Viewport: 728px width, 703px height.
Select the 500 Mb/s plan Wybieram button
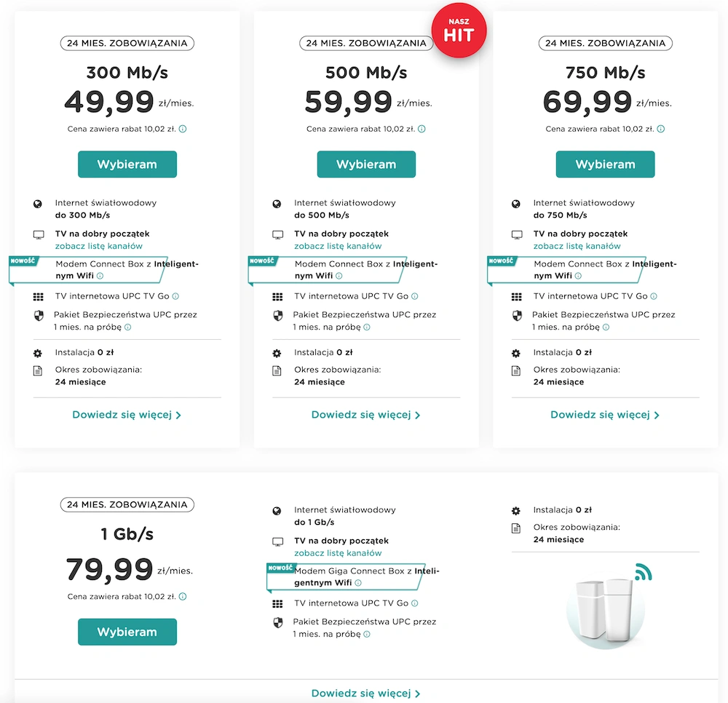pyautogui.click(x=366, y=164)
